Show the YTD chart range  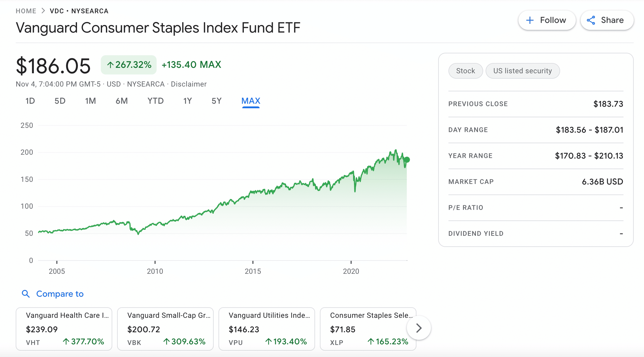156,101
